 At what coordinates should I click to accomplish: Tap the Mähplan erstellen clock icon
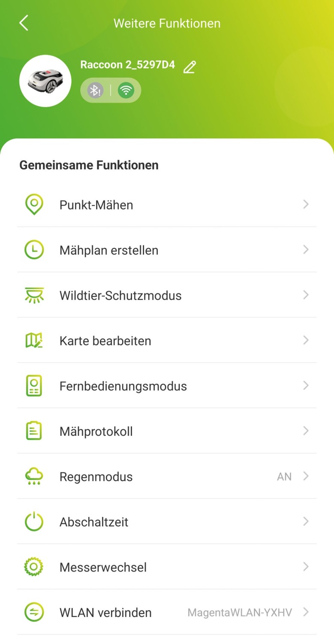click(x=34, y=250)
